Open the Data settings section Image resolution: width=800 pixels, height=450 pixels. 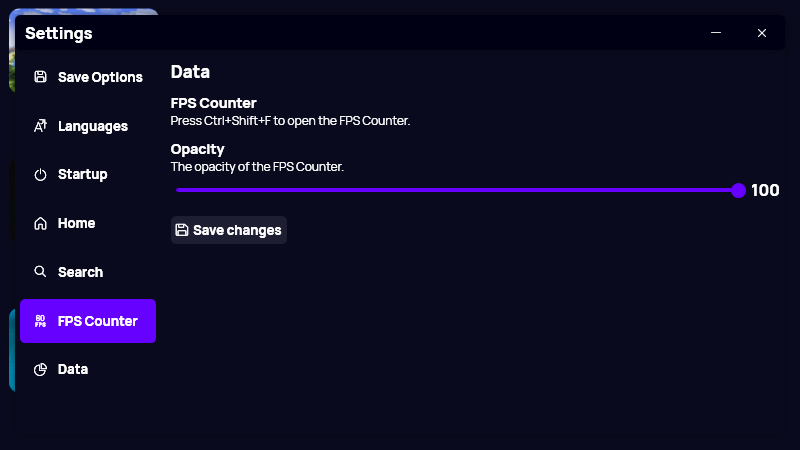click(x=88, y=369)
